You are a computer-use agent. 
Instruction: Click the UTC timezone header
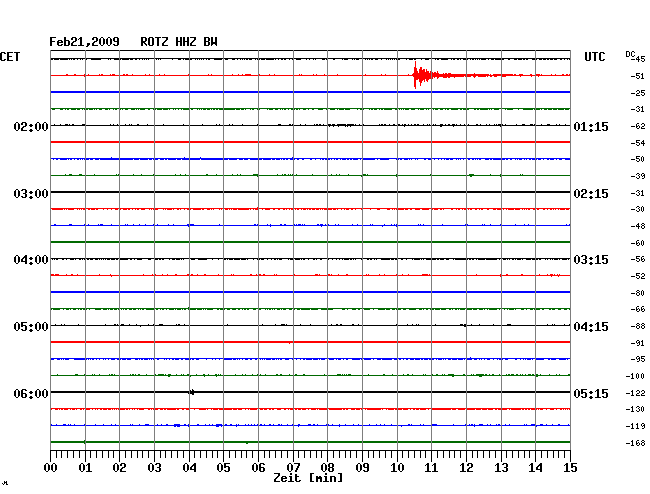(x=594, y=57)
